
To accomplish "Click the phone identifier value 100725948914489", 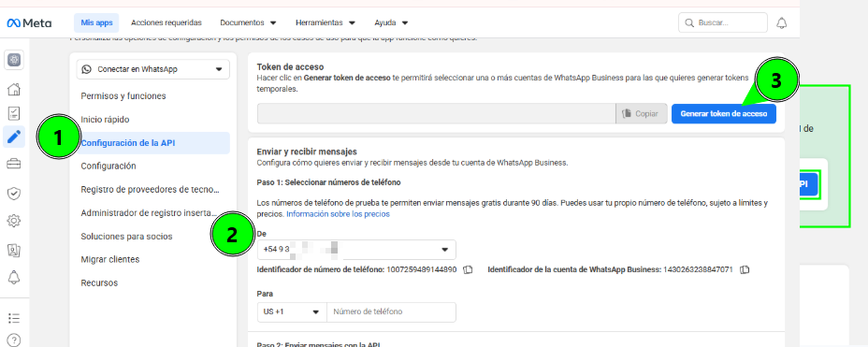I will (422, 270).
